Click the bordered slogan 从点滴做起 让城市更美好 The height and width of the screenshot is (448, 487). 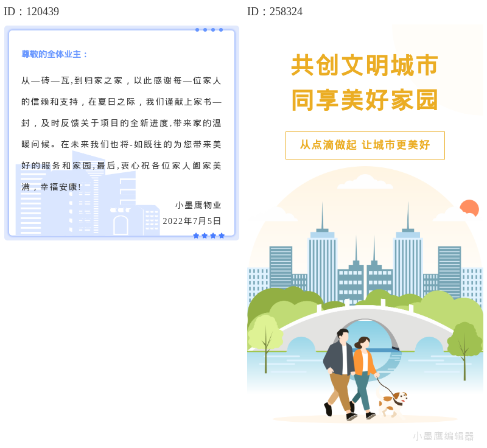(365, 145)
